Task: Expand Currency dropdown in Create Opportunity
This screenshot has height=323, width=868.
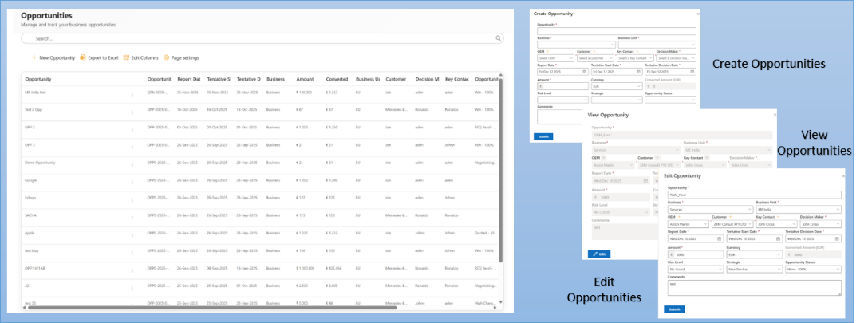Action: point(638,86)
